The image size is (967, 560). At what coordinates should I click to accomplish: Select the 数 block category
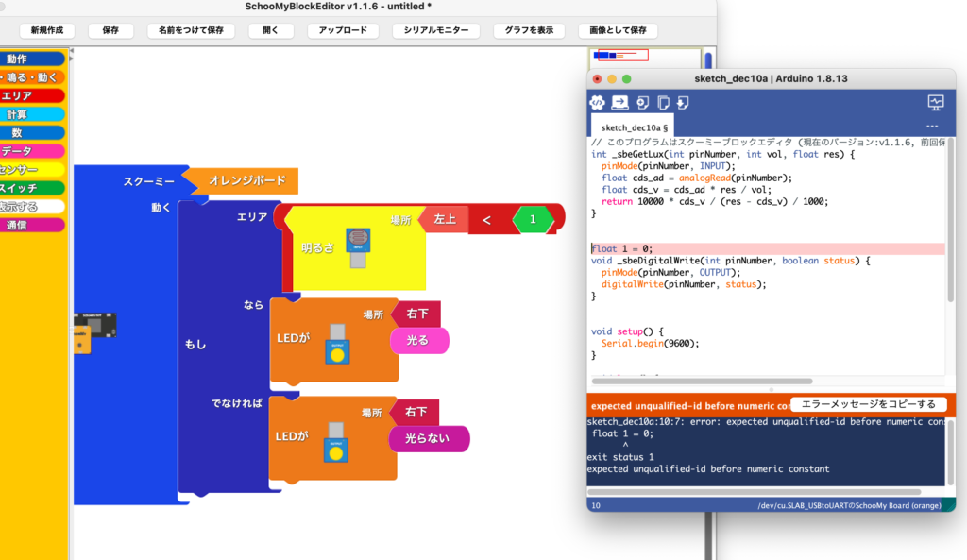pyautogui.click(x=32, y=132)
